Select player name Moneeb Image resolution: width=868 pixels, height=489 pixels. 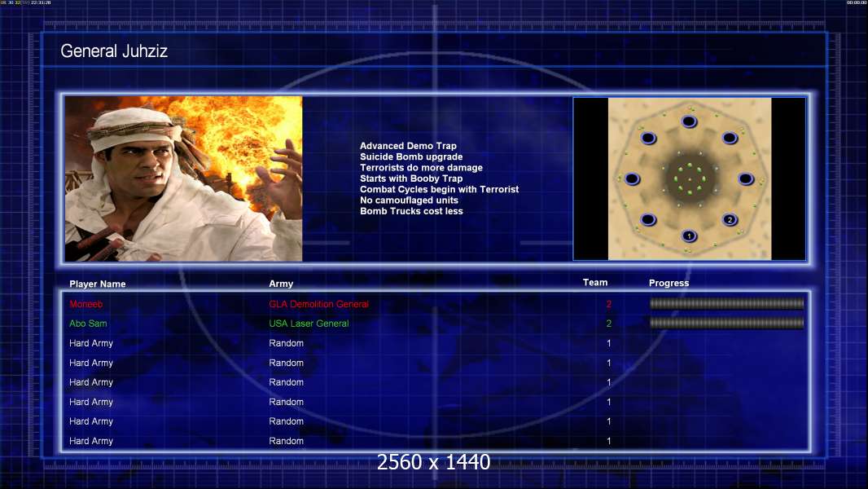coord(86,304)
